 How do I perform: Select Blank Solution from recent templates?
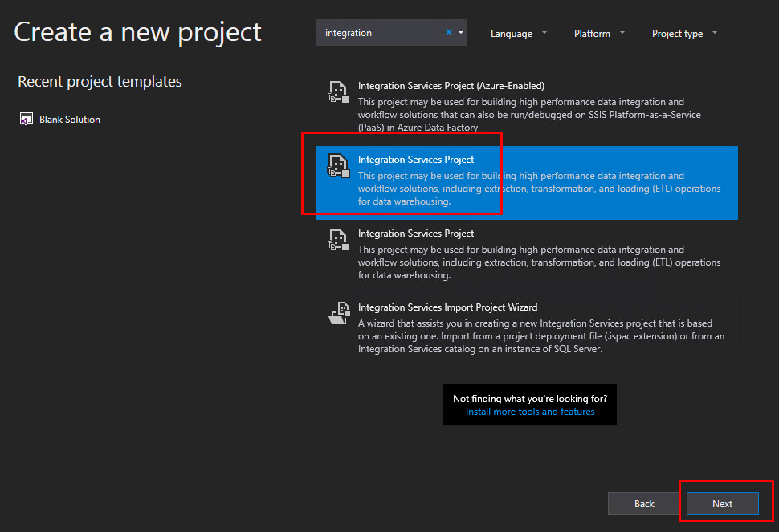pos(70,120)
